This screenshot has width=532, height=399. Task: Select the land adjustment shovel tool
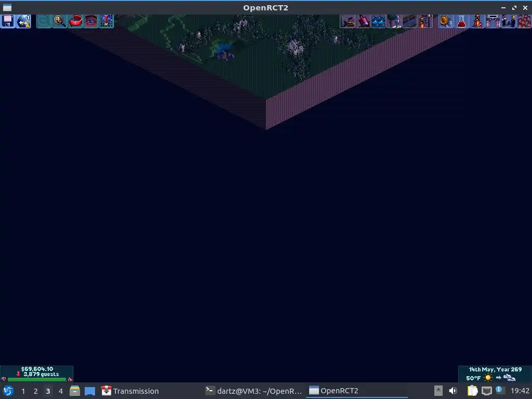point(363,21)
